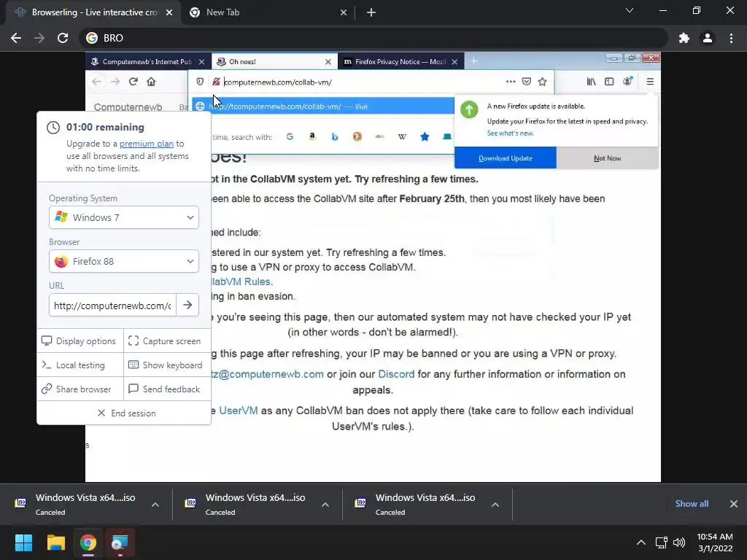Open Display options
Screen dimensions: 747x560
80,341
